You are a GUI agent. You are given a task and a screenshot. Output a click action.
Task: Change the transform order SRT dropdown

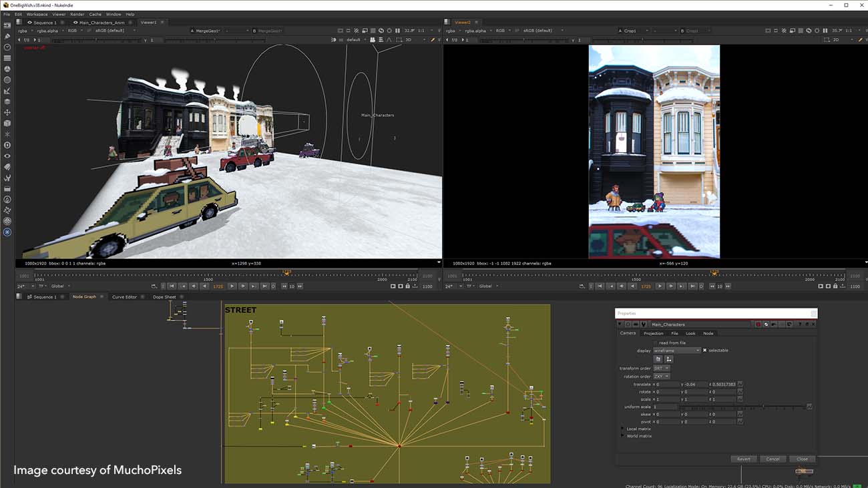click(x=662, y=368)
